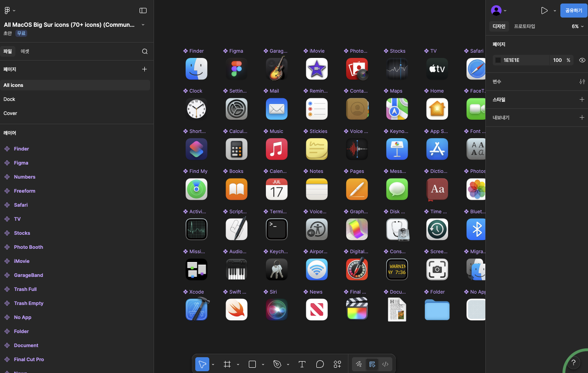Open the zoom level 6% dropdown
Screen dimensions: 588x373
577,26
